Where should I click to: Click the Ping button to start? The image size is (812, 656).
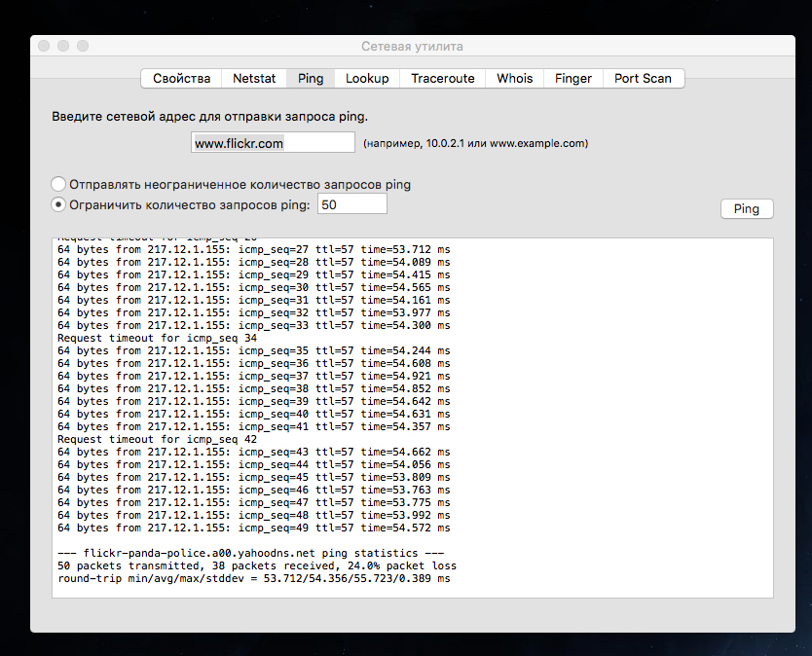coord(747,208)
